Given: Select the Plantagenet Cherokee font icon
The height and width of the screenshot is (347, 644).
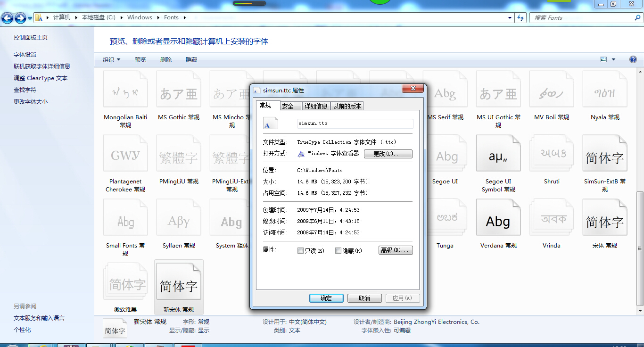Looking at the screenshot, I should coord(125,153).
